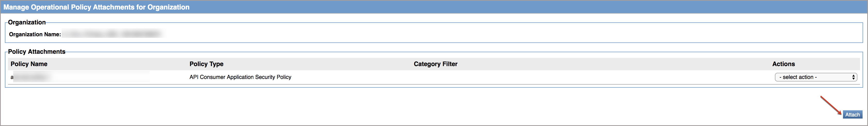Click the empty area below policy table
Screen dimensions: 868x126
pos(404,107)
